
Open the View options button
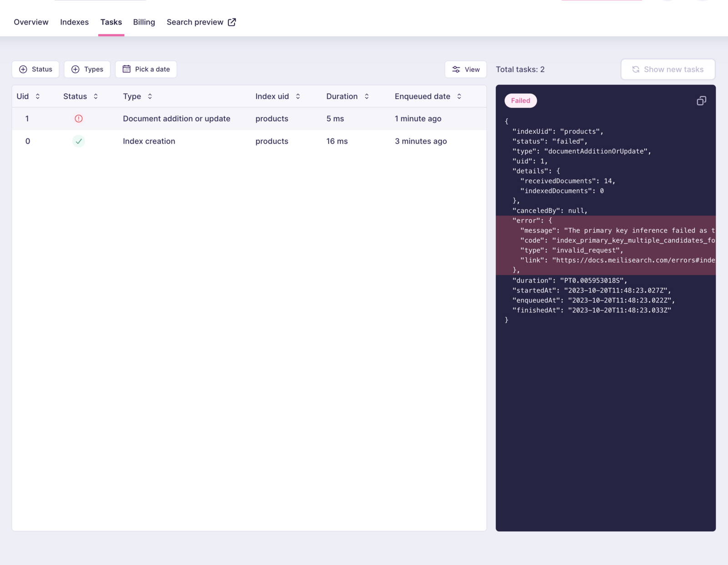[x=465, y=70]
